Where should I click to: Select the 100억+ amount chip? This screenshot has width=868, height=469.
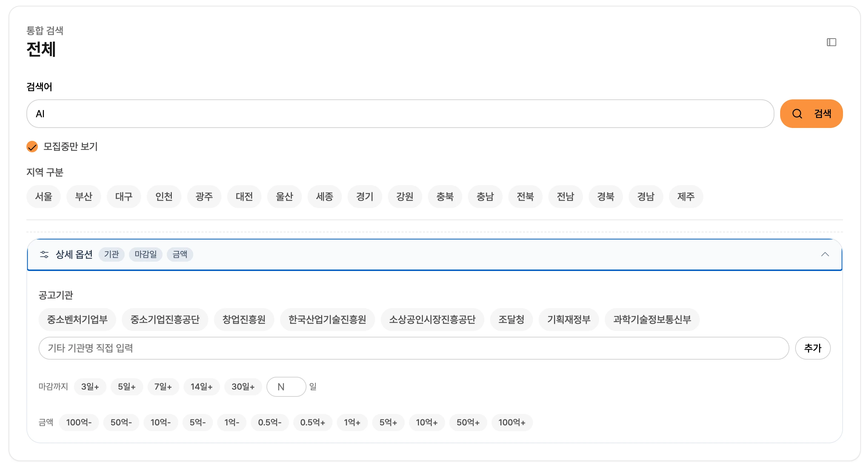click(512, 423)
